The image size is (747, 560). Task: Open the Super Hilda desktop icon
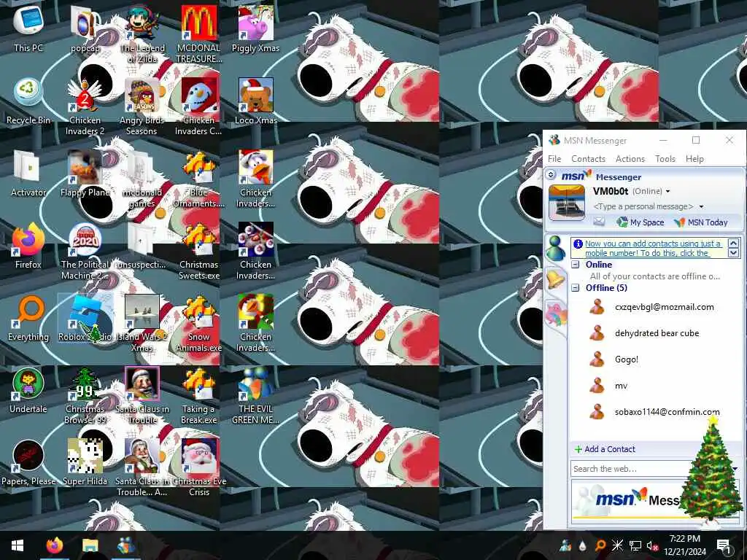(x=85, y=463)
